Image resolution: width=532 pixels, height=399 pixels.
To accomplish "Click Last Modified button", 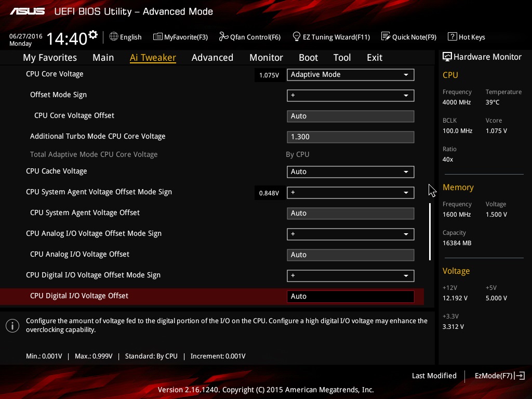I will pyautogui.click(x=434, y=376).
